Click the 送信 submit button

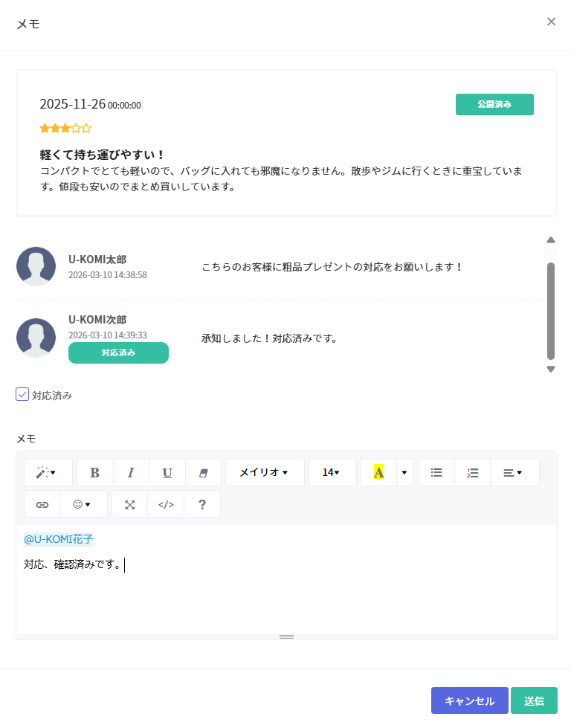tap(534, 700)
